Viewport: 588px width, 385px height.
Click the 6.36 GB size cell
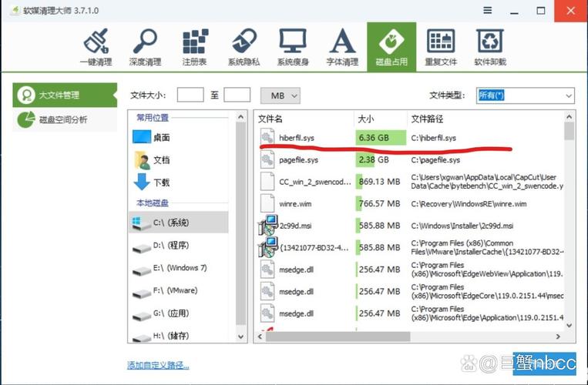[381, 138]
